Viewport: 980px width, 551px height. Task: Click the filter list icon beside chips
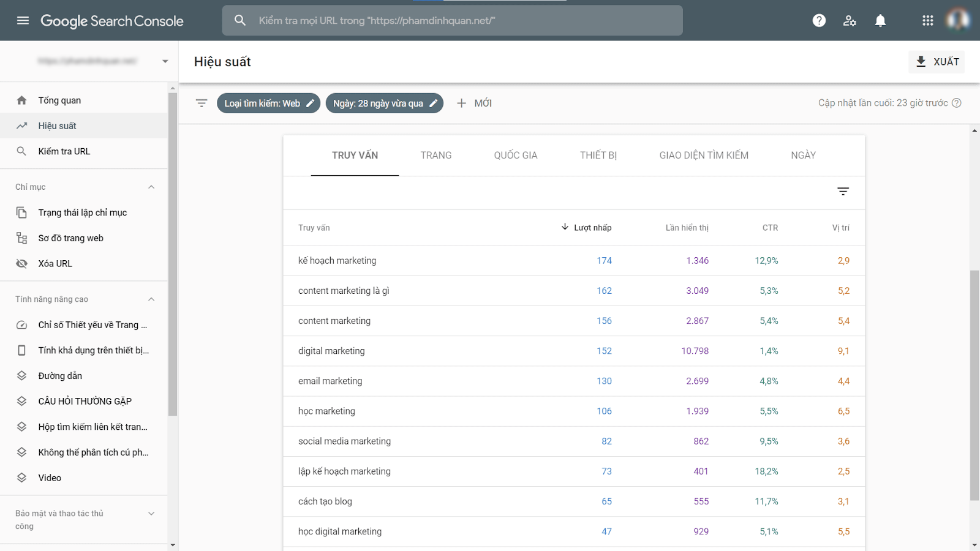[202, 103]
